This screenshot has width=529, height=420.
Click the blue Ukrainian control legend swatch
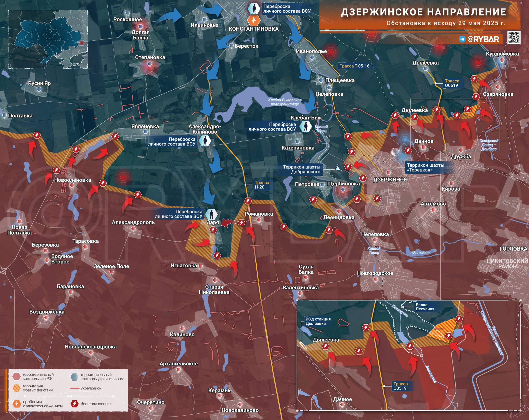[74, 377]
